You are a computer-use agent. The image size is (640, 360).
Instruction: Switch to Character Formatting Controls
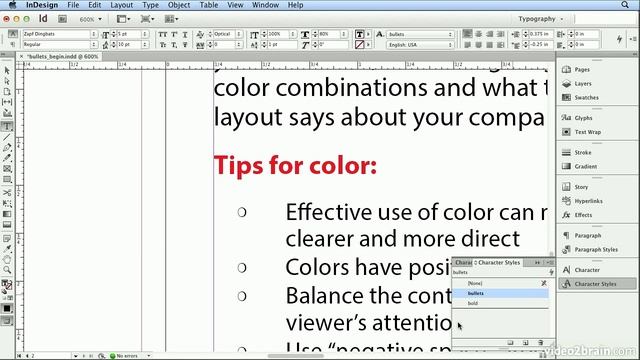[13, 34]
